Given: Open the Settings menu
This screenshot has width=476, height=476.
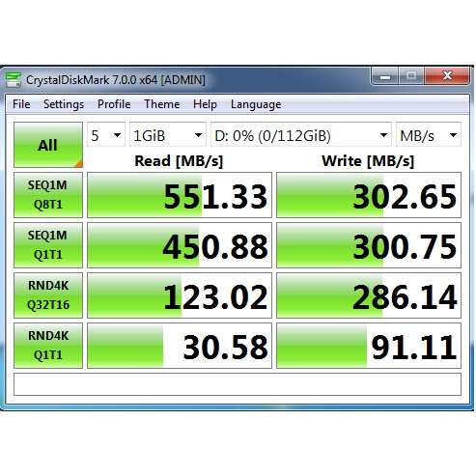Looking at the screenshot, I should click(x=64, y=104).
